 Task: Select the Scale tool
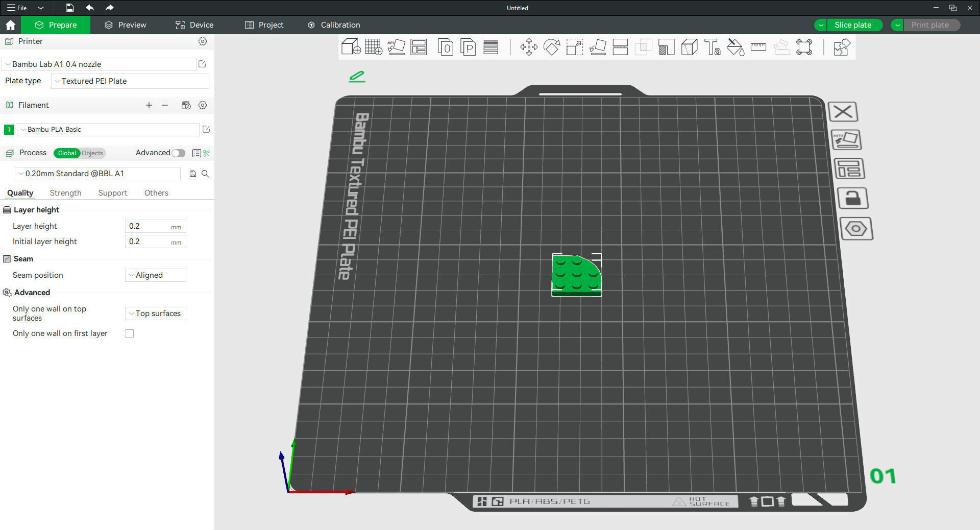tap(575, 47)
